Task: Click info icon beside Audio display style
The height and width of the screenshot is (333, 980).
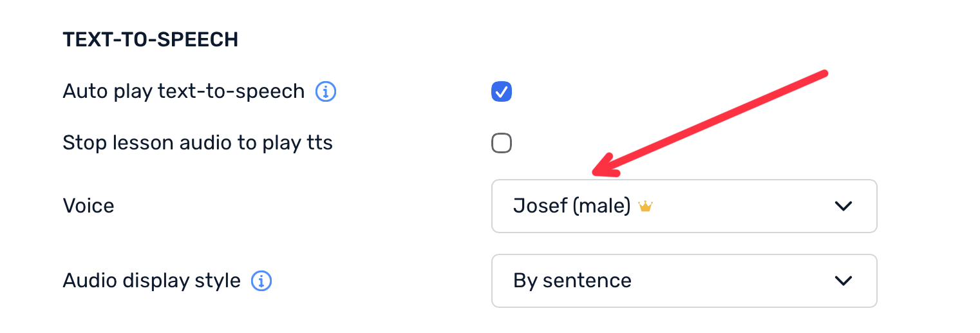Action: point(261,281)
